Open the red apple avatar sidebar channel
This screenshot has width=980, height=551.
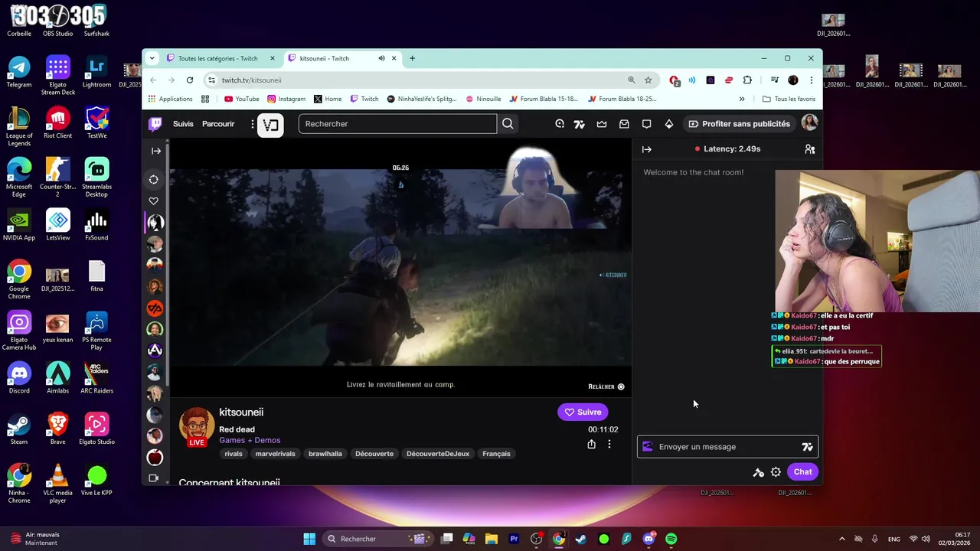(155, 458)
